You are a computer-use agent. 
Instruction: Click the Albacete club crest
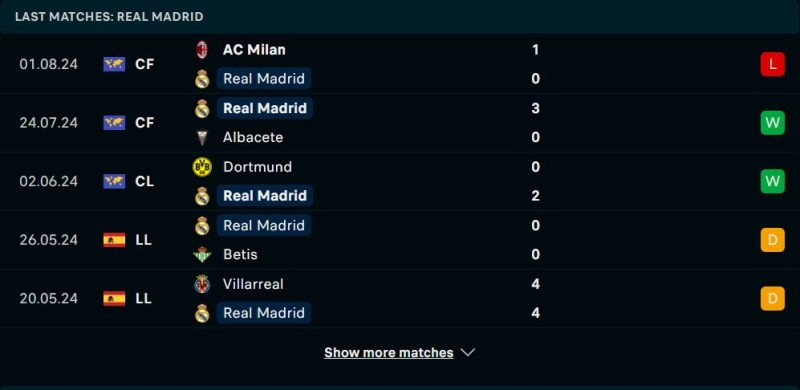(202, 137)
